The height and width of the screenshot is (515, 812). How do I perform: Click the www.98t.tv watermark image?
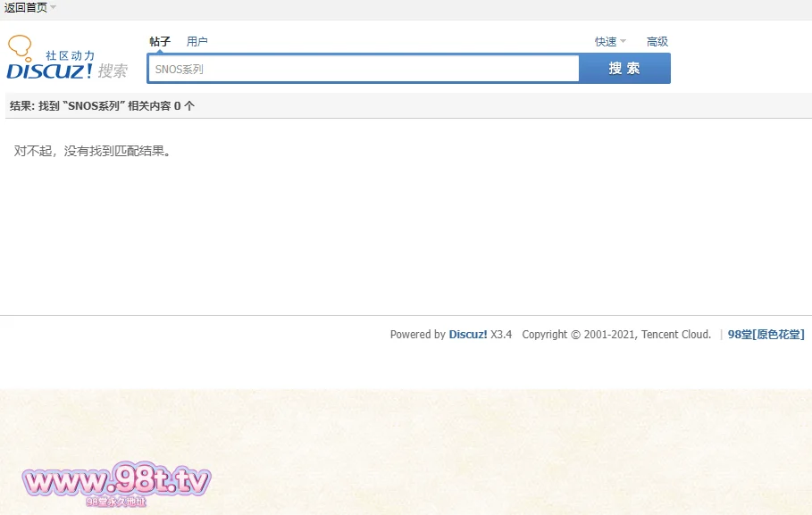tap(117, 483)
